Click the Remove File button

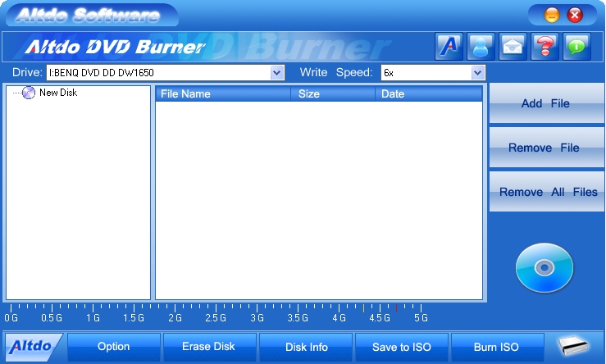pos(546,148)
